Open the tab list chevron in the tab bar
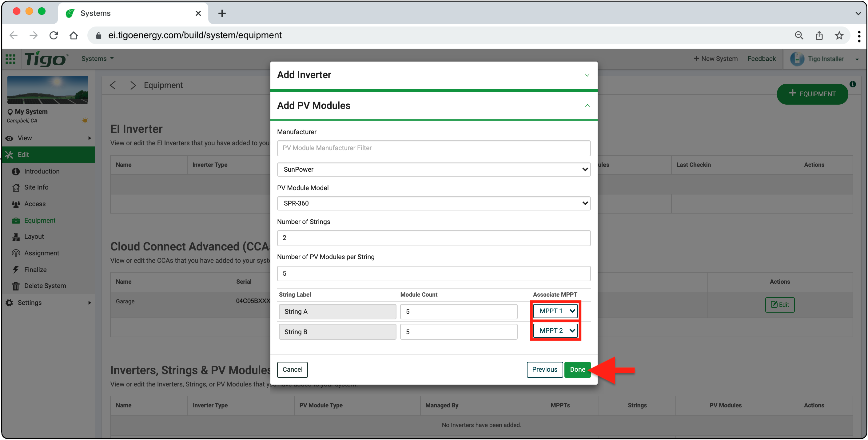Image resolution: width=868 pixels, height=440 pixels. [858, 14]
